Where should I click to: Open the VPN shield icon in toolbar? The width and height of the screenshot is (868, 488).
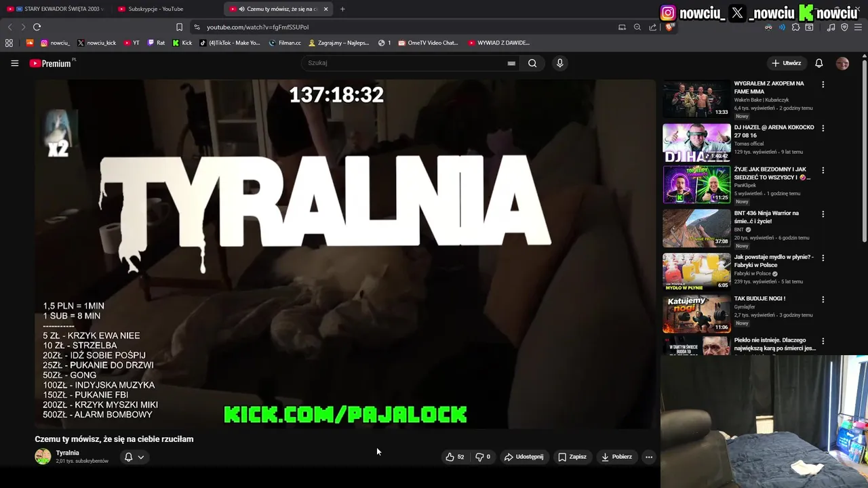click(x=844, y=27)
